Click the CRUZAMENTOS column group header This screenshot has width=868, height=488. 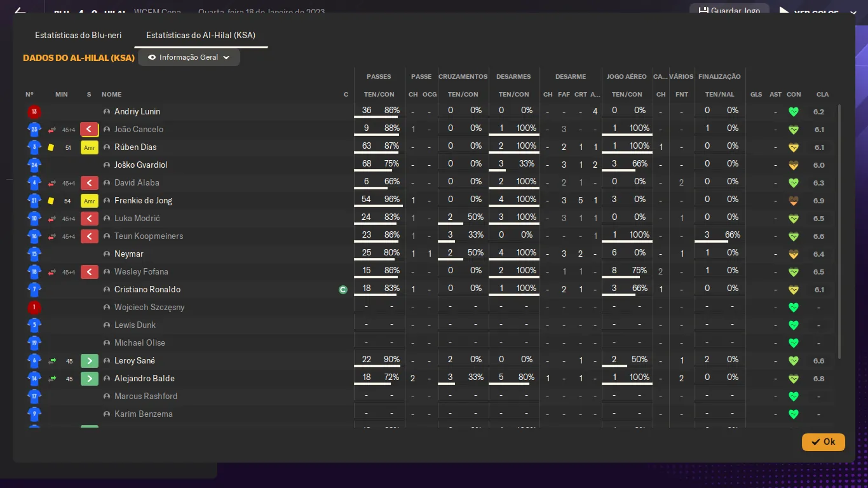463,77
